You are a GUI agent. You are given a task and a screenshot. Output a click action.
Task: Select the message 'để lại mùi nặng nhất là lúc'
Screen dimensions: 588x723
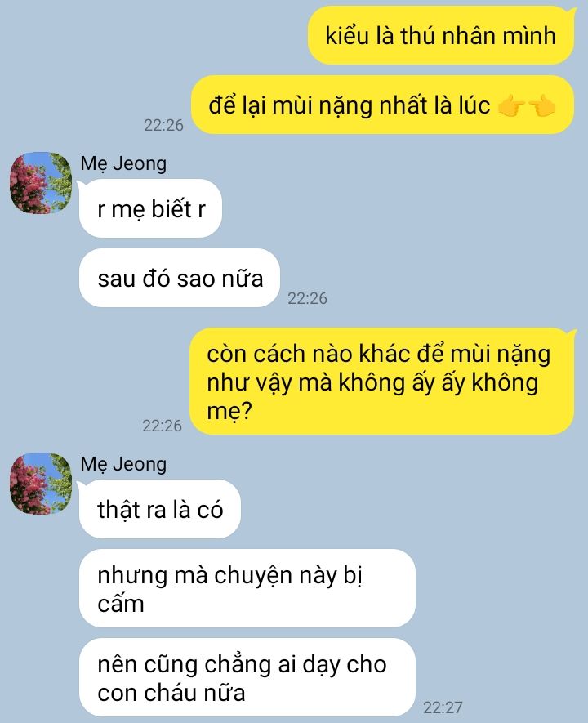(382, 105)
